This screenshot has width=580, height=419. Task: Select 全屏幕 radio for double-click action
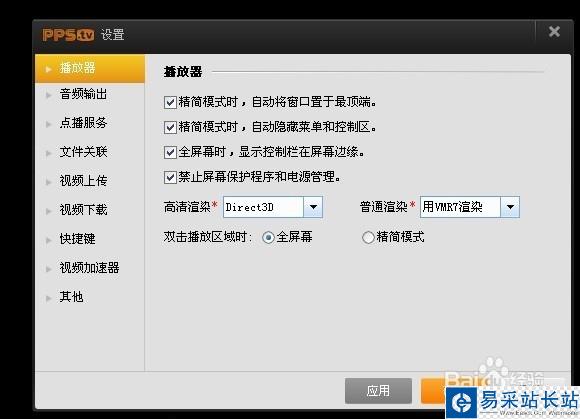click(x=268, y=237)
